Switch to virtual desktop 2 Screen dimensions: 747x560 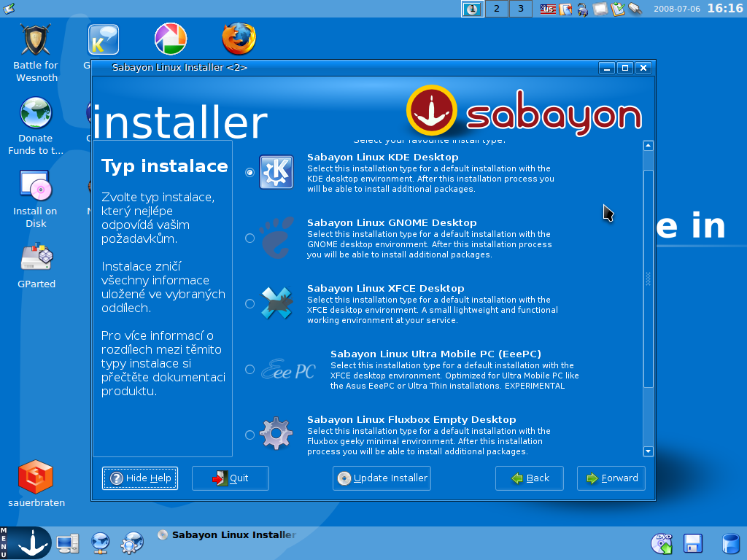coord(497,9)
